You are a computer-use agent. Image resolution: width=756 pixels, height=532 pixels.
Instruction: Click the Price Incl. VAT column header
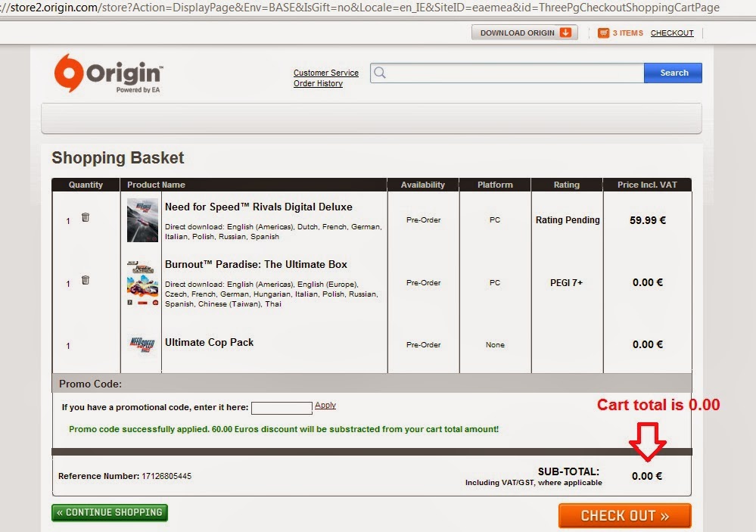pyautogui.click(x=647, y=185)
